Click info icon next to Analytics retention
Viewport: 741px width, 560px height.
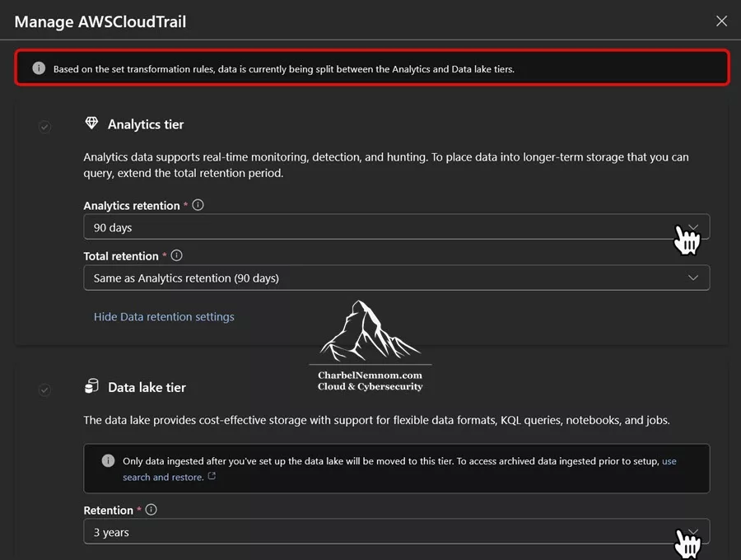[198, 205]
